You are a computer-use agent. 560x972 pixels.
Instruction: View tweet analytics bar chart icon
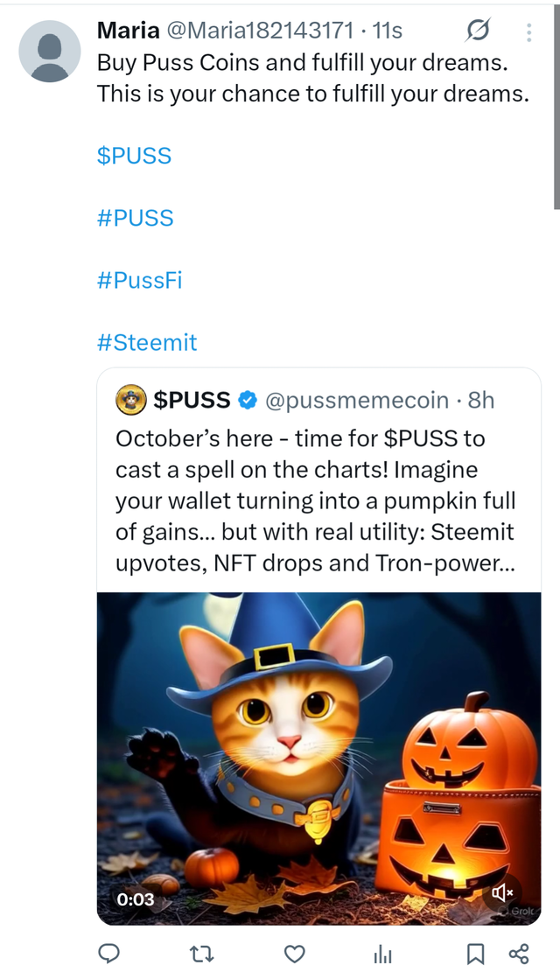[382, 953]
